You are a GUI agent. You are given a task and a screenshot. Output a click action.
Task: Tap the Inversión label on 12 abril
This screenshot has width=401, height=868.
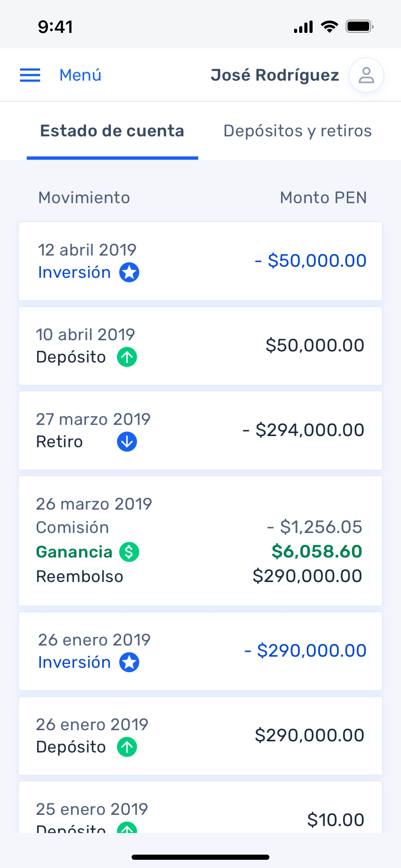click(x=74, y=273)
